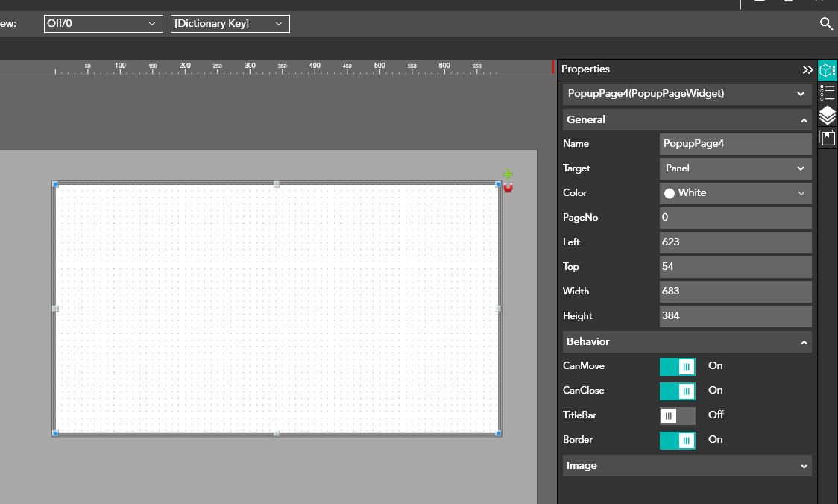
Task: Open the bookmarked pages side panel icon
Action: point(827,138)
